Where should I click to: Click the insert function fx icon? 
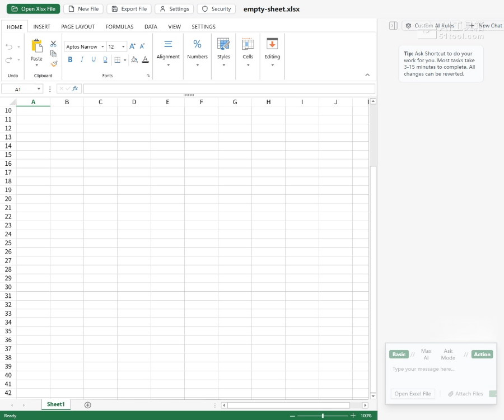(x=75, y=88)
